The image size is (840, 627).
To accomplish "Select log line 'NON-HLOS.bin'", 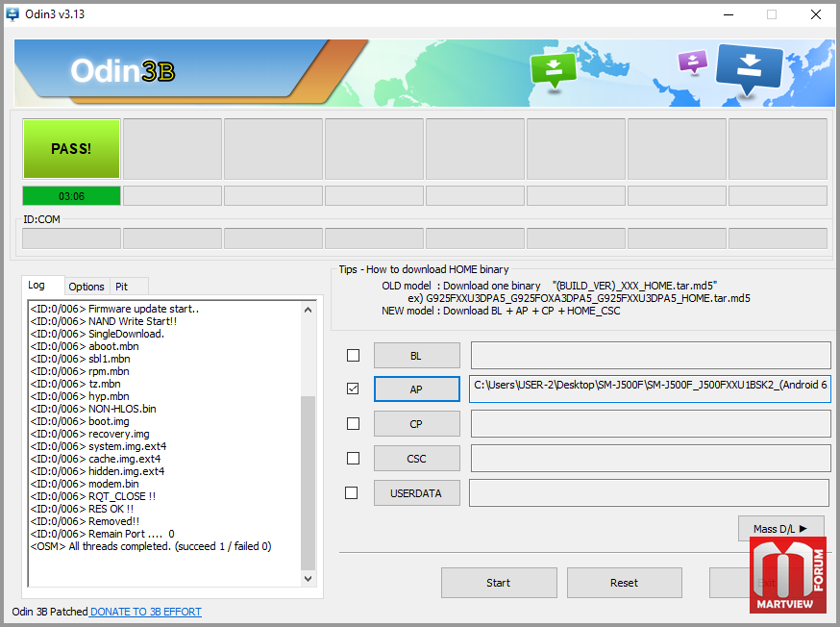I will (93, 409).
